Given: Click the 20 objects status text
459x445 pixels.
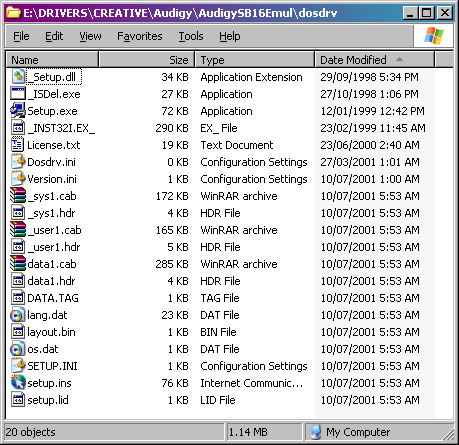Looking at the screenshot, I should click(x=31, y=432).
